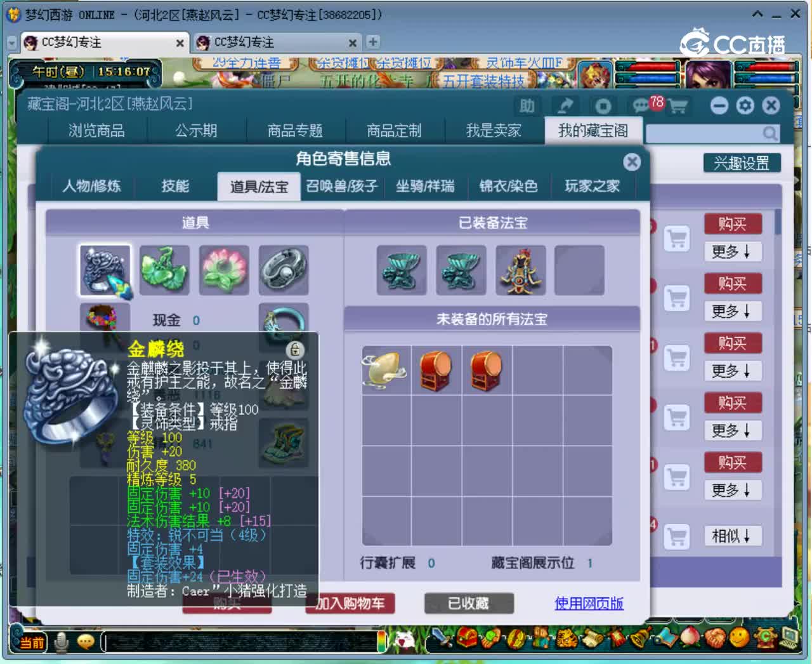Select the 金麟绕 ring item in inventory

105,271
